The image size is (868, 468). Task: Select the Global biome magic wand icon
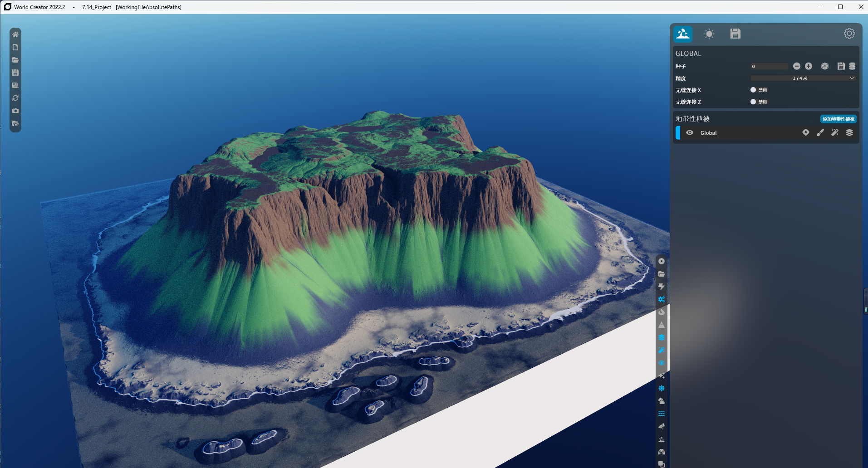[835, 132]
